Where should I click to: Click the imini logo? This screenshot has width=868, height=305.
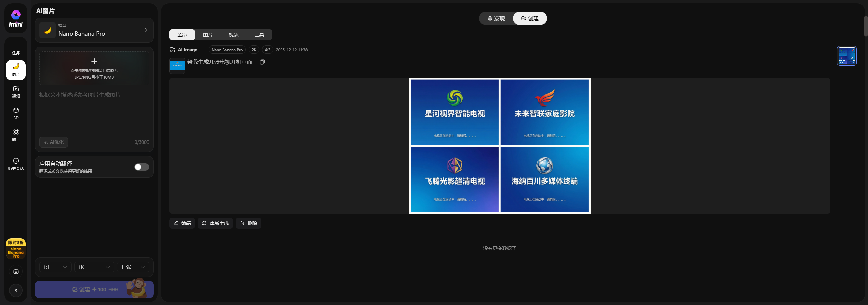point(16,19)
